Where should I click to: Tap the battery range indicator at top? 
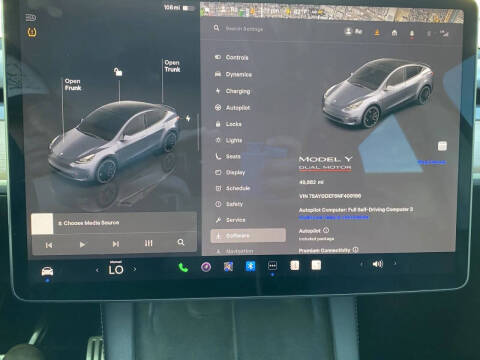tap(179, 7)
